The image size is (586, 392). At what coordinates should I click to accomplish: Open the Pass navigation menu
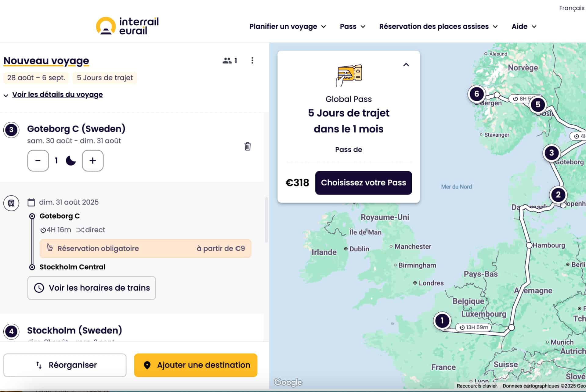[x=353, y=27]
